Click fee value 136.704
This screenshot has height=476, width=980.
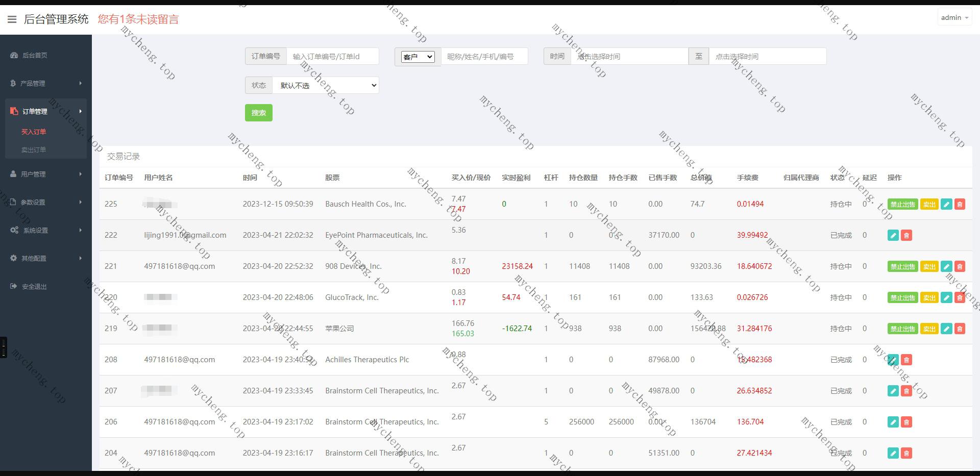pyautogui.click(x=750, y=422)
